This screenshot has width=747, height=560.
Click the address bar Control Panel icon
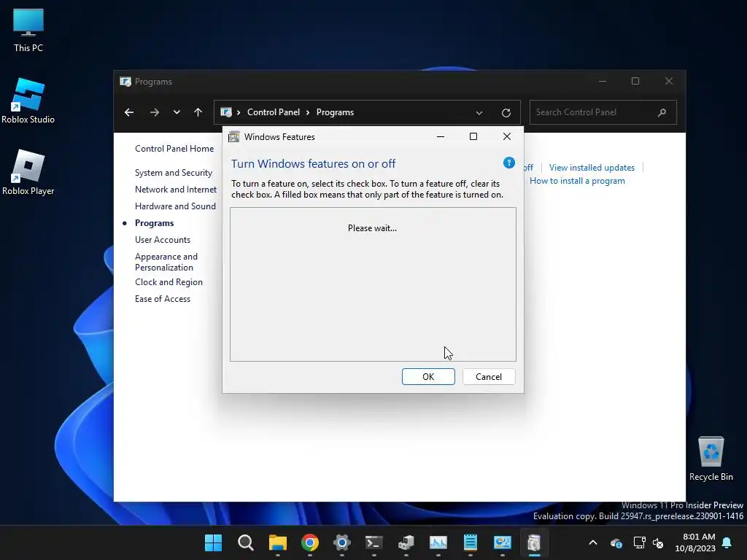tap(226, 112)
